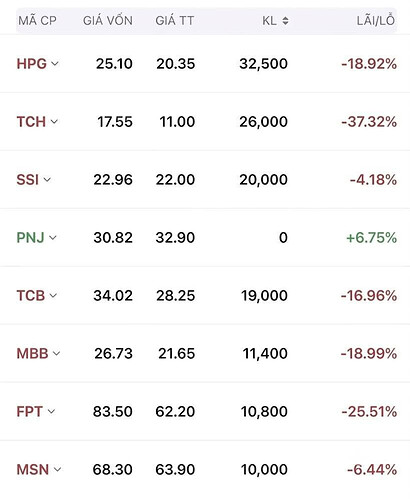The image size is (410, 499).
Task: Expand the SSI stock row chevron
Action: [47, 179]
